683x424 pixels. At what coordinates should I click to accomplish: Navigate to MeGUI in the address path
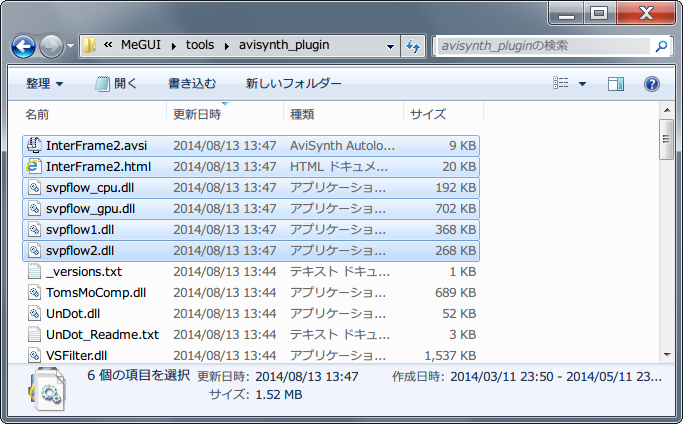coord(141,45)
